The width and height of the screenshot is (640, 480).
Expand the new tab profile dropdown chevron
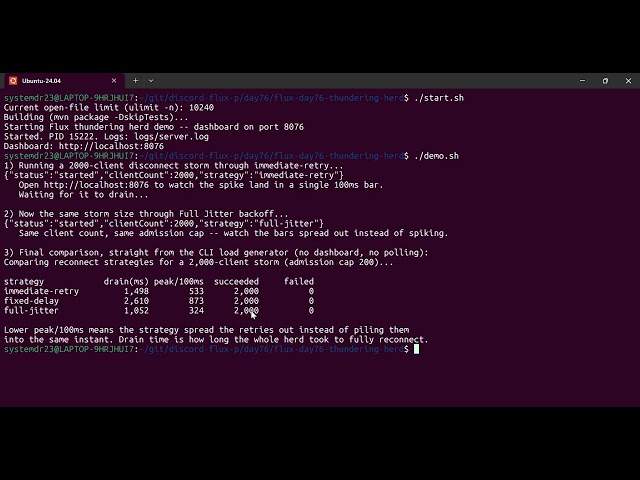point(151,81)
